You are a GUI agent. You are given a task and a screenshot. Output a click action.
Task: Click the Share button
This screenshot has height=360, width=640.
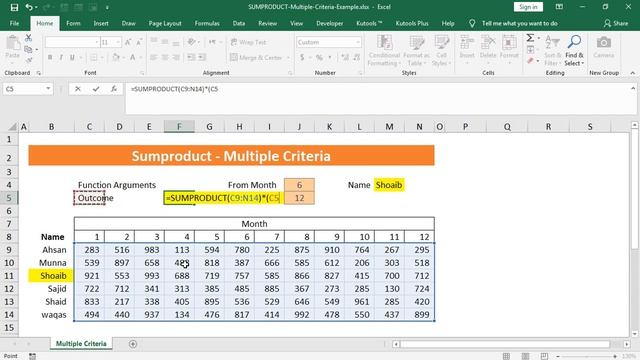click(616, 23)
